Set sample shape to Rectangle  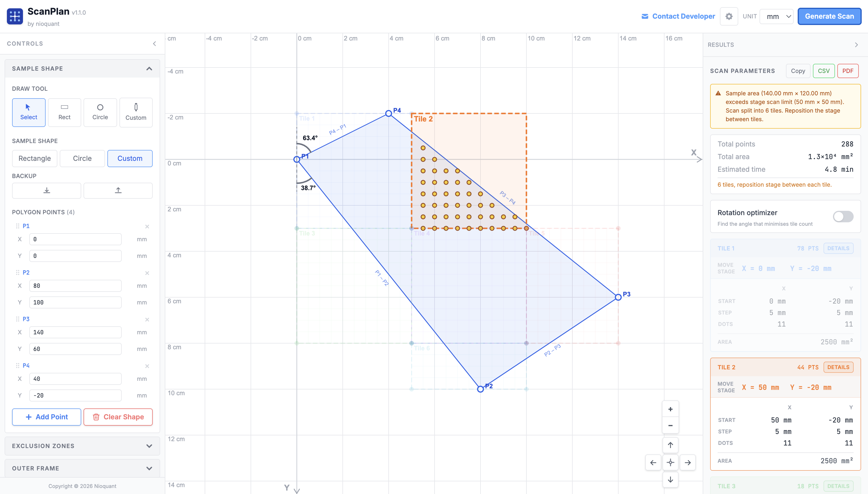click(34, 159)
